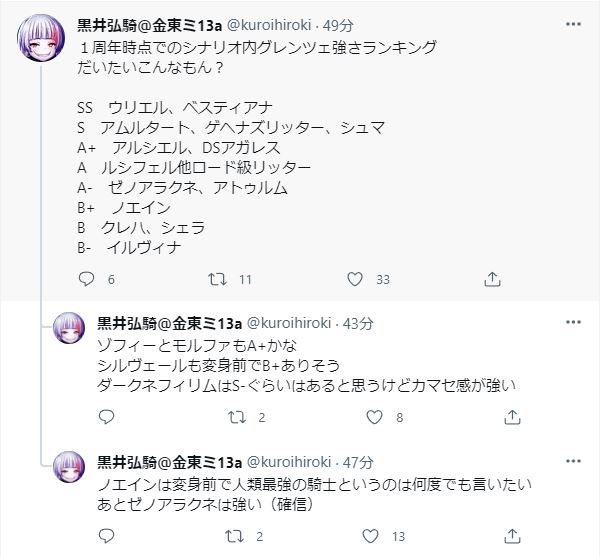The width and height of the screenshot is (600, 557).
Task: Retweet the 47分 tweet with 2 retweets
Action: (x=234, y=536)
